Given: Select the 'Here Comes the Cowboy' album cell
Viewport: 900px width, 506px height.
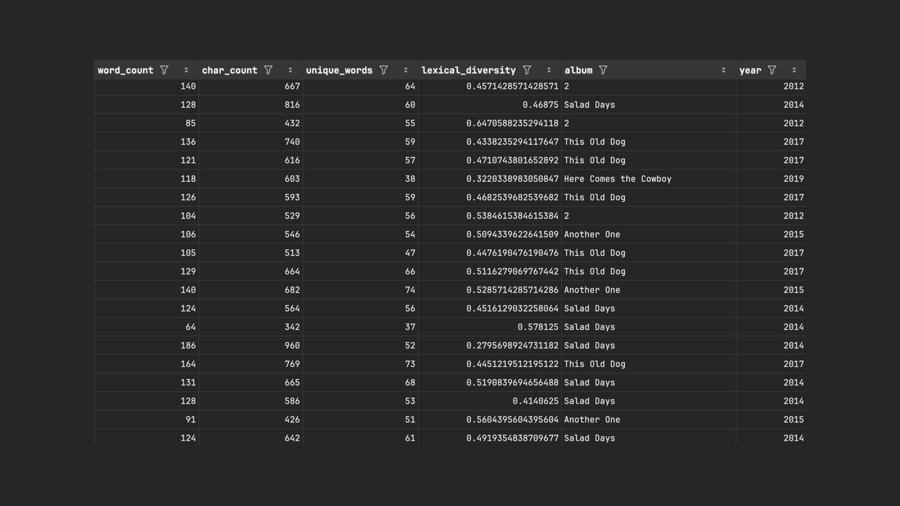Looking at the screenshot, I should (617, 179).
